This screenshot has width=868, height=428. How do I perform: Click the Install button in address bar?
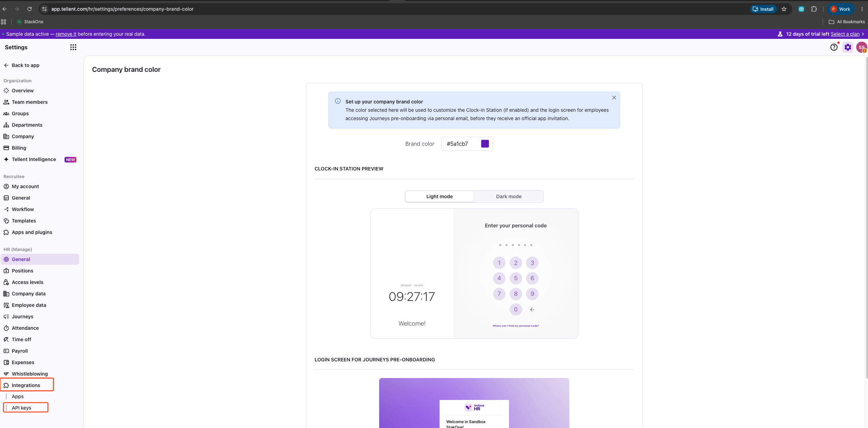coord(763,9)
